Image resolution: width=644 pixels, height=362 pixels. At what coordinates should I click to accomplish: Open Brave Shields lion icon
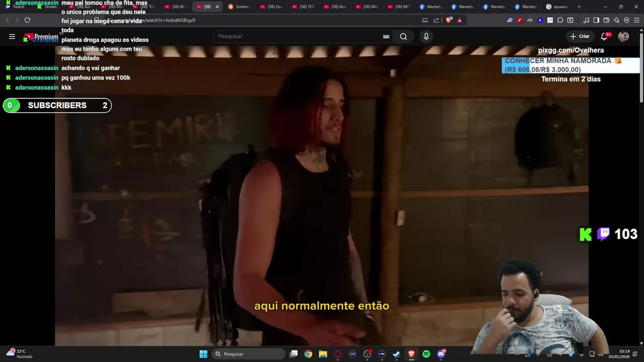click(449, 20)
